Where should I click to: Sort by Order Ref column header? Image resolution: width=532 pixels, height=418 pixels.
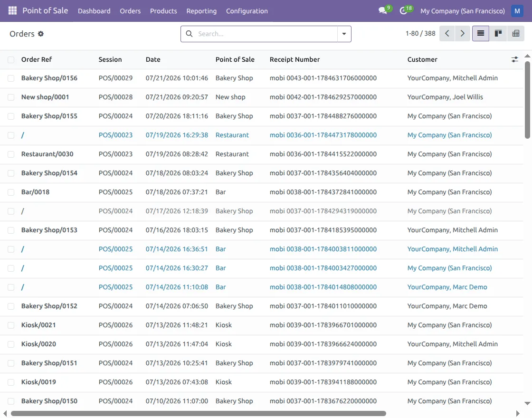pos(37,59)
